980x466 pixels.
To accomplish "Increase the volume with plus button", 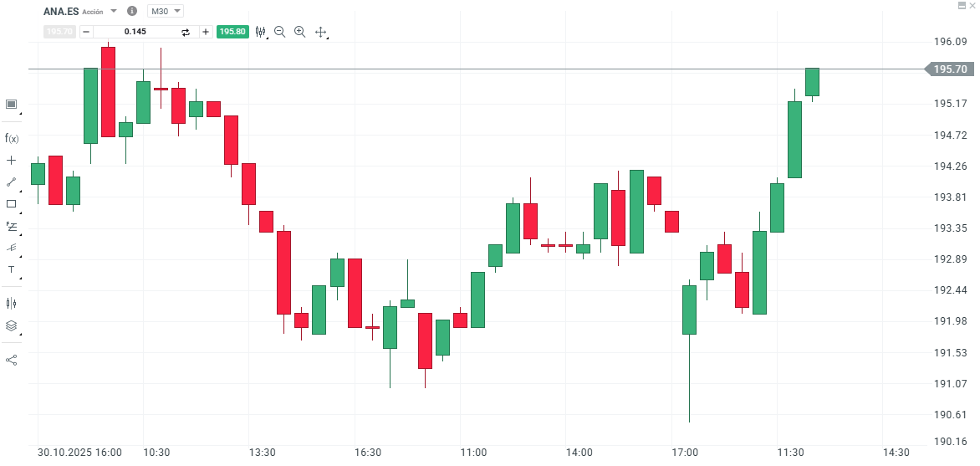I will point(206,32).
